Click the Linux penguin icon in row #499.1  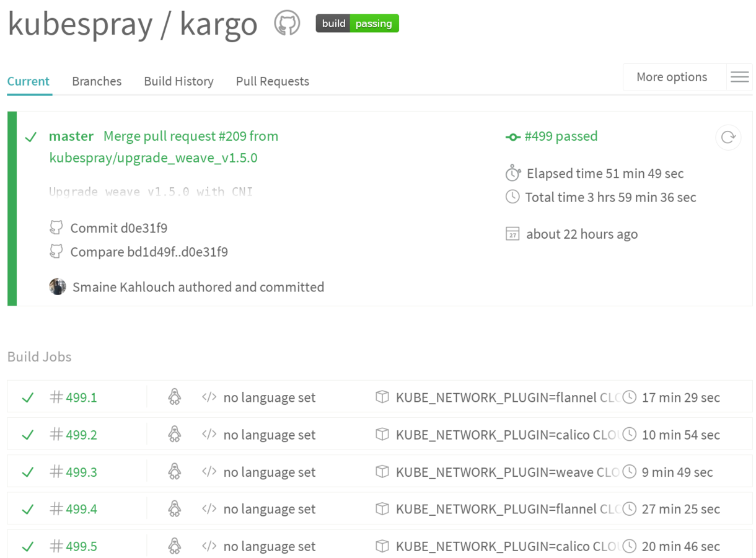(x=175, y=397)
